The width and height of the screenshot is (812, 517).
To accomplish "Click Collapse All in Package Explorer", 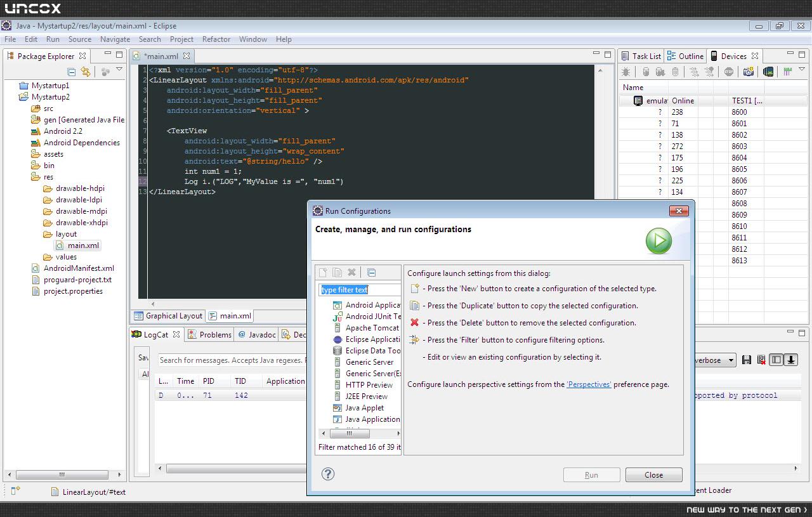I will point(72,72).
